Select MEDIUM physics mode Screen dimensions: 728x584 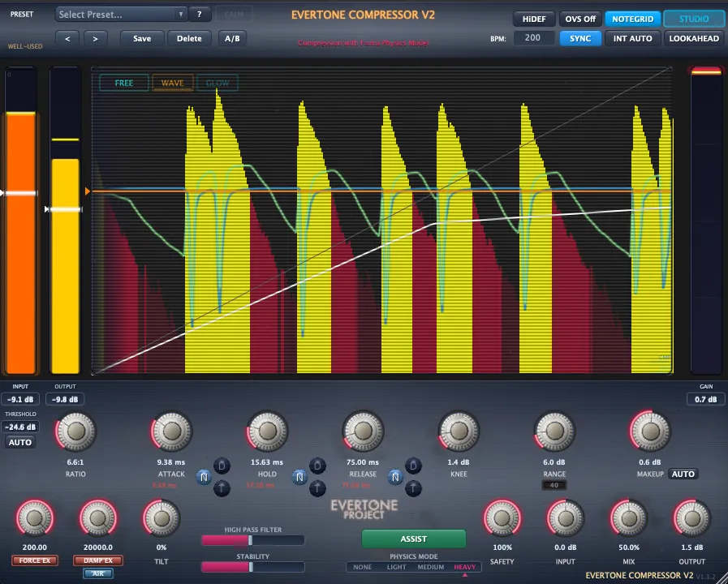tap(431, 567)
